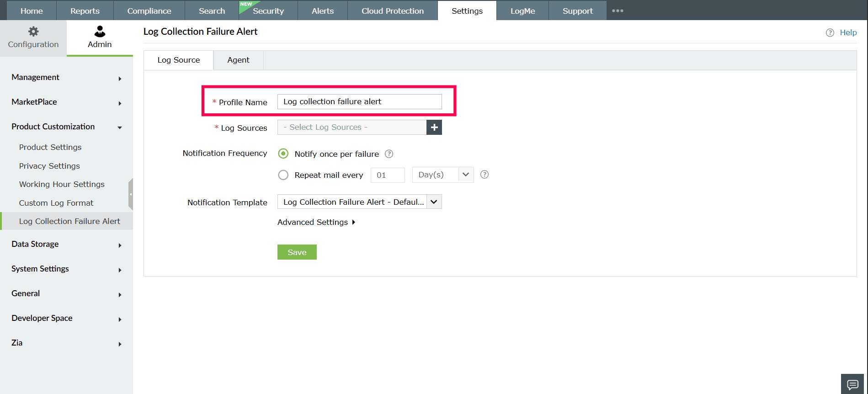
Task: Click the question mark icon beside Help
Action: pyautogui.click(x=830, y=33)
